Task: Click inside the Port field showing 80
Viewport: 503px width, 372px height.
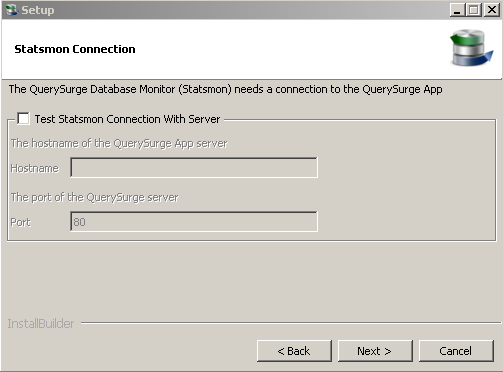Action: click(x=194, y=222)
